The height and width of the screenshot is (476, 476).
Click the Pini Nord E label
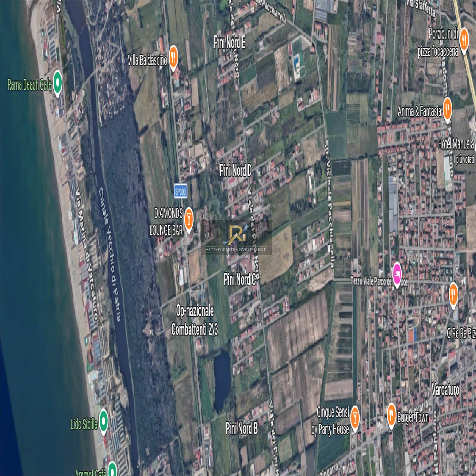[229, 43]
